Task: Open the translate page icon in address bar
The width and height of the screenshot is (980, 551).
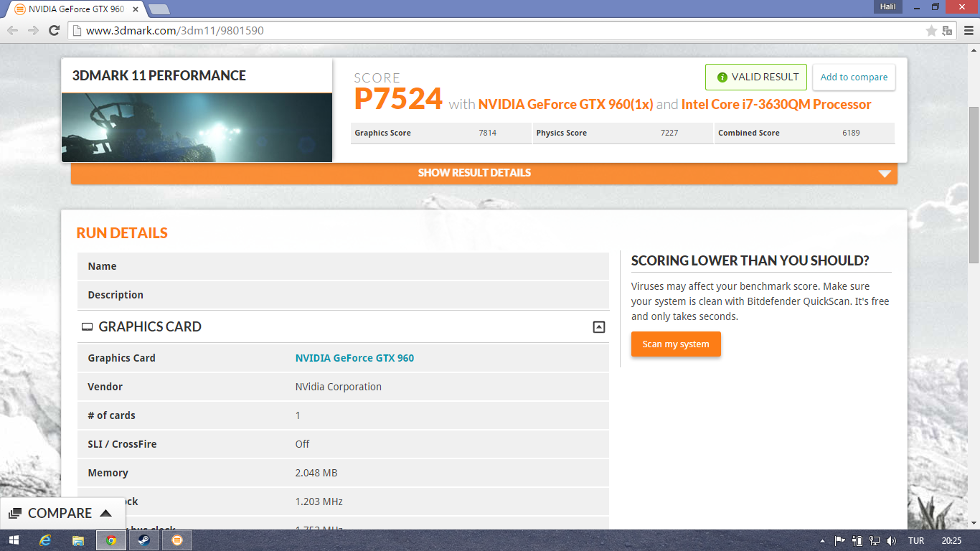Action: (x=947, y=31)
